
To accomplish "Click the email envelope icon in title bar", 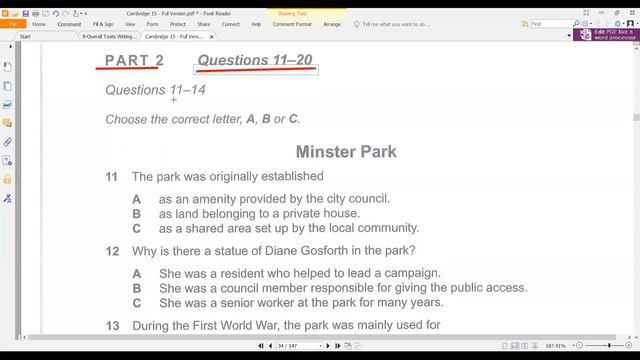I will click(46, 13).
